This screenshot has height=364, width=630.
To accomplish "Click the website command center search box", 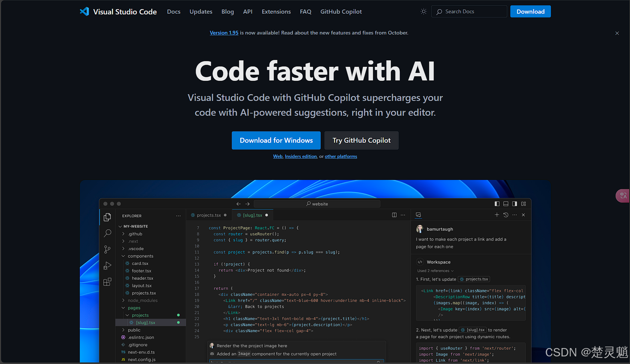I will pos(317,204).
